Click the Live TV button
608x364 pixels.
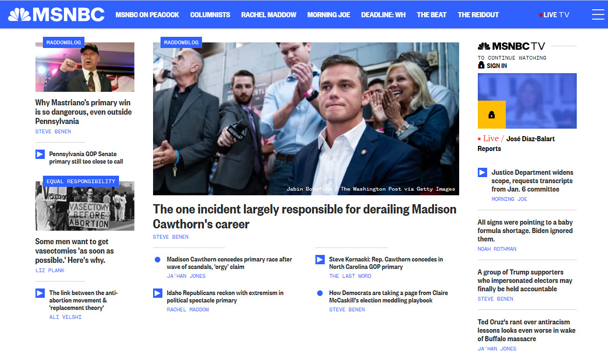tap(554, 15)
